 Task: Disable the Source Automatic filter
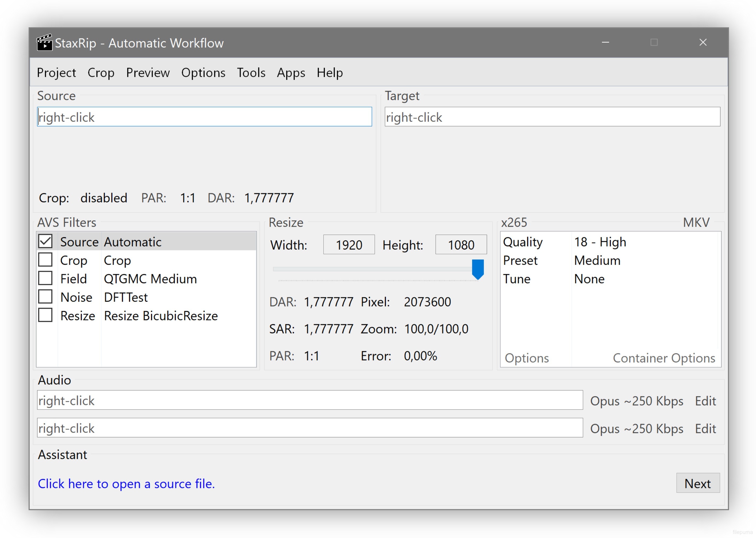tap(46, 241)
